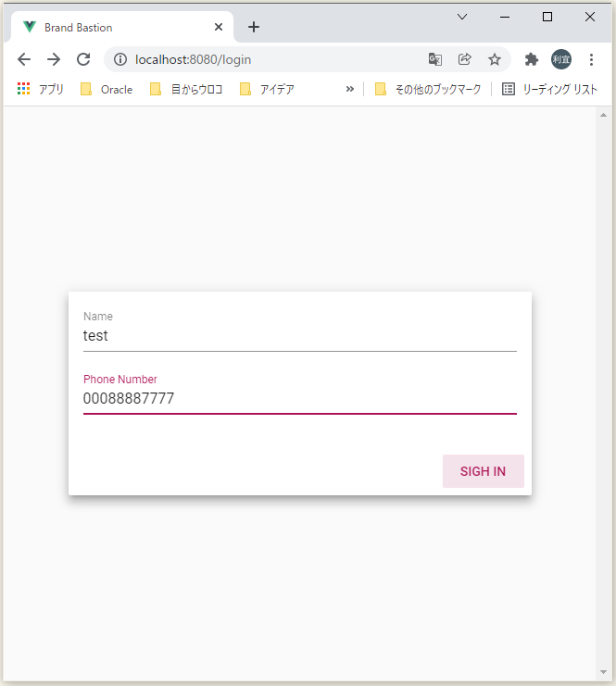616x686 pixels.
Task: Close the Chrome window
Action: pyautogui.click(x=590, y=17)
